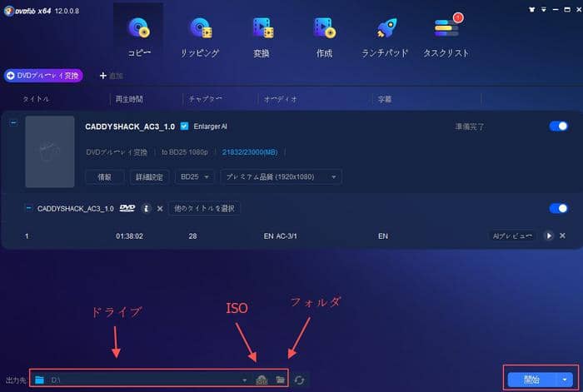Open the BD25 output size dropdown
Viewport: 583px width, 392px height.
point(195,177)
